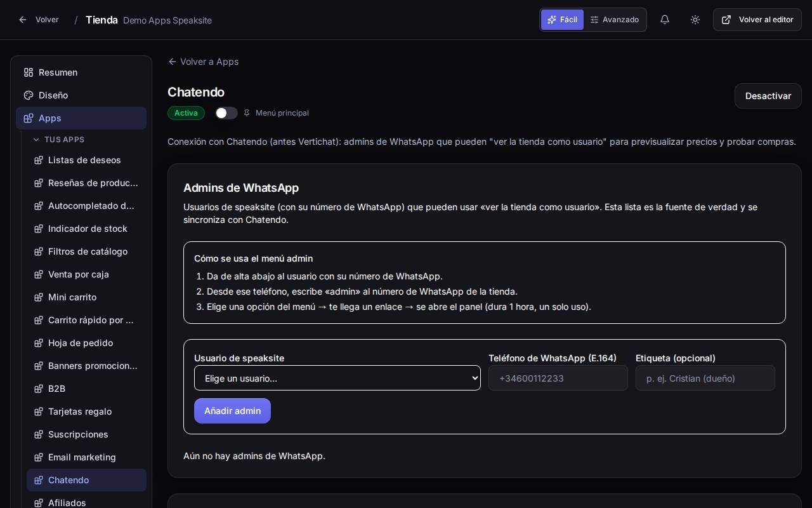The height and width of the screenshot is (508, 812).
Task: Click the Autocompletado app icon
Action: (x=39, y=206)
